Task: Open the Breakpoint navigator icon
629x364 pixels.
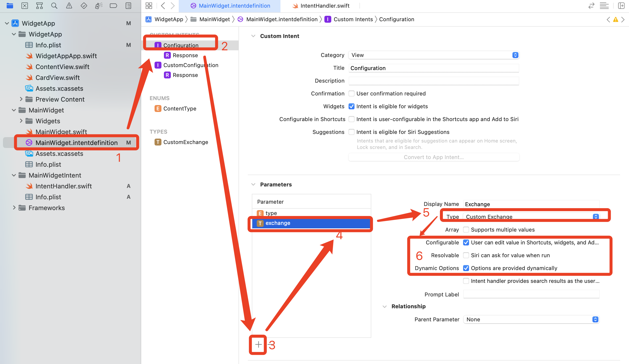Action: (x=113, y=5)
